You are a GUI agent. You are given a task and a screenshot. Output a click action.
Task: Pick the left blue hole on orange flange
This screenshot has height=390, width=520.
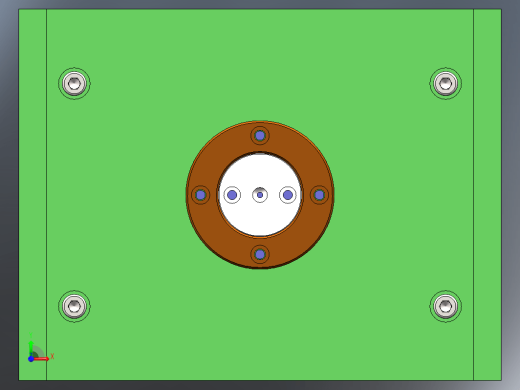pyautogui.click(x=201, y=195)
